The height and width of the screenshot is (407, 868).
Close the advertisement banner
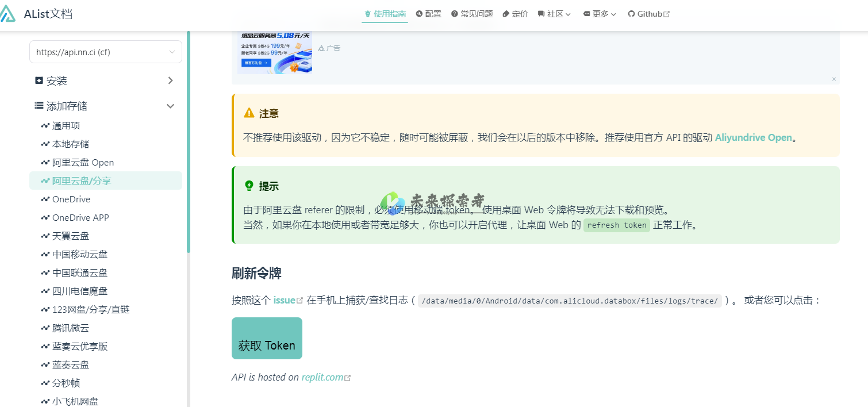click(834, 79)
